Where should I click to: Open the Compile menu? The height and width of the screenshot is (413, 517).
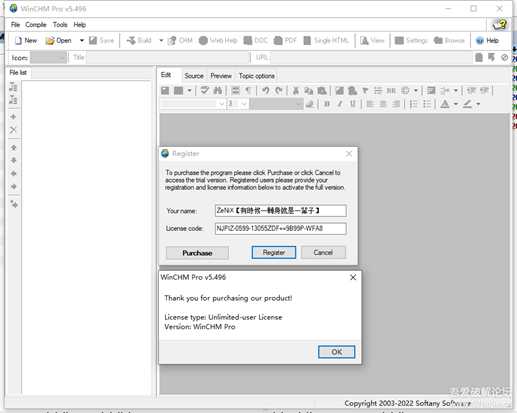[x=36, y=25]
